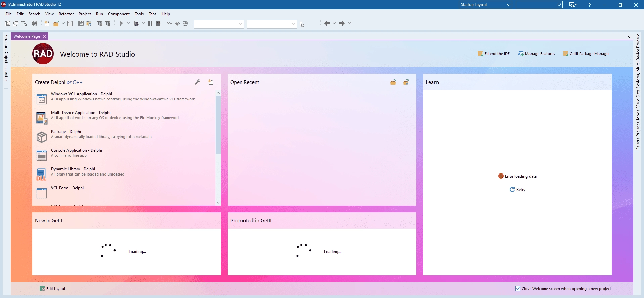Open the Project menu

pos(85,14)
